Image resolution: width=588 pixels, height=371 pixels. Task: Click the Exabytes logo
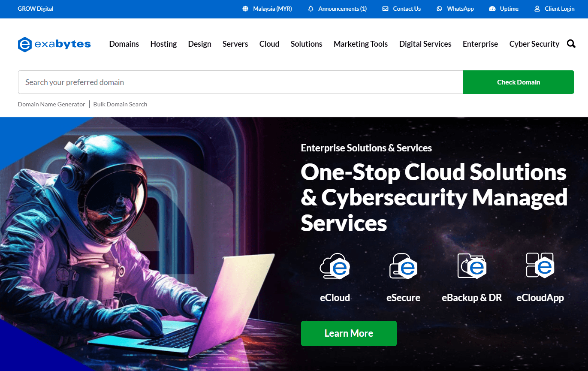click(x=54, y=44)
